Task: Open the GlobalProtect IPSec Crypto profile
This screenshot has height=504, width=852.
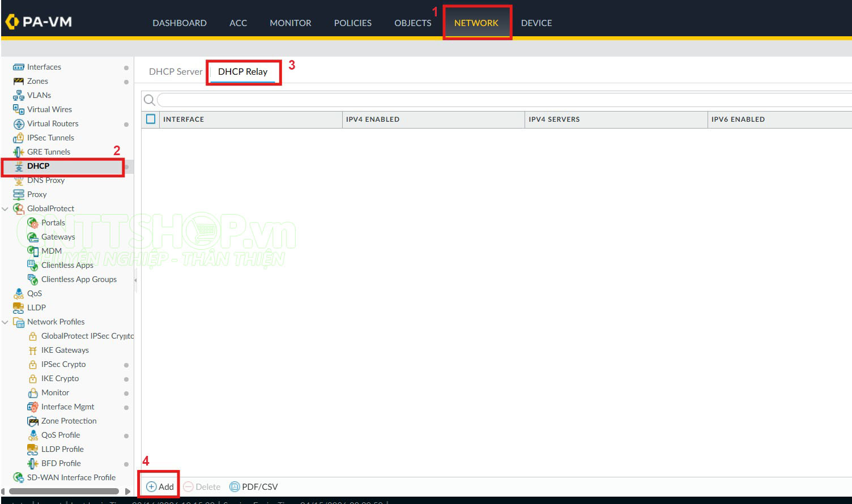Action: point(88,336)
